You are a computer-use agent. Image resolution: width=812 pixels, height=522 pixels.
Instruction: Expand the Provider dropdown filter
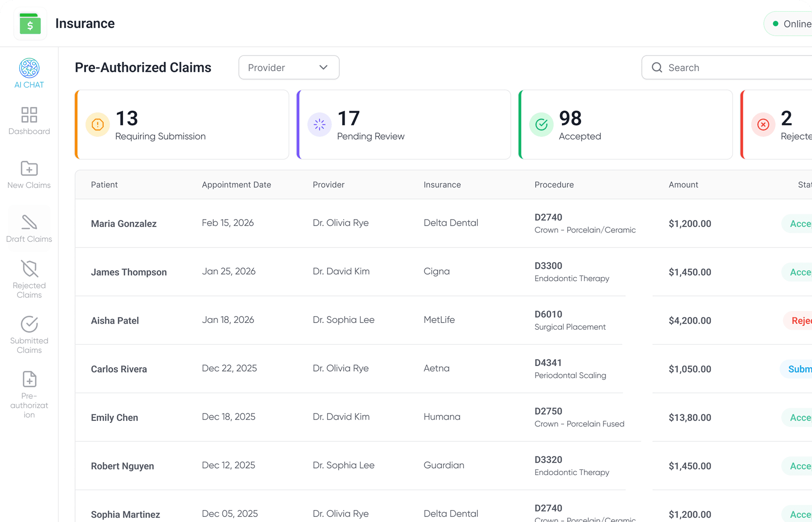tap(288, 67)
